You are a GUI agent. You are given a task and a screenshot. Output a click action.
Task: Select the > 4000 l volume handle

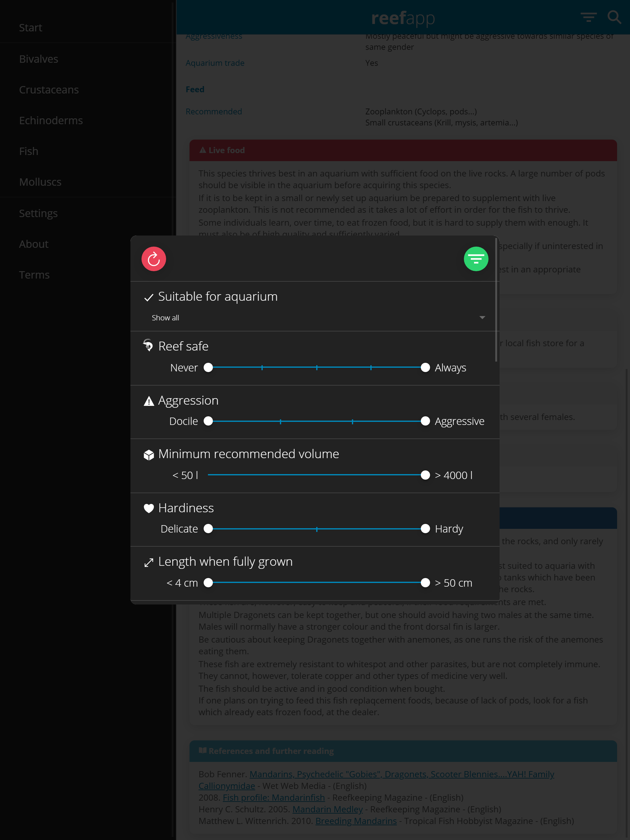point(425,475)
